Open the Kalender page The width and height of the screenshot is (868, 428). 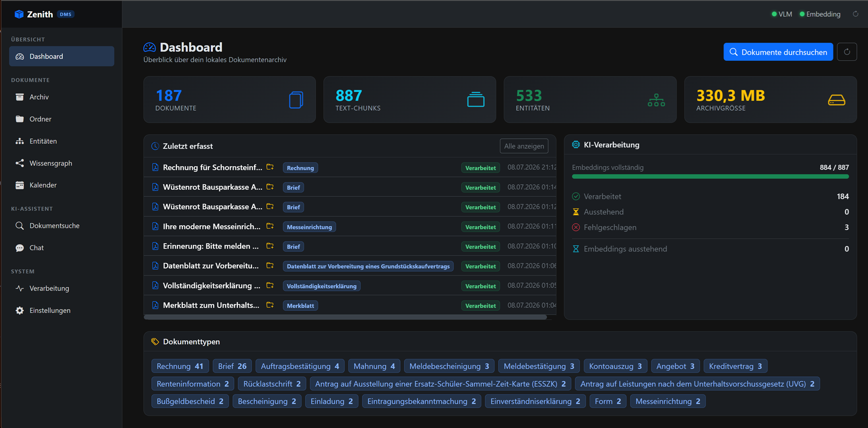coord(62,185)
